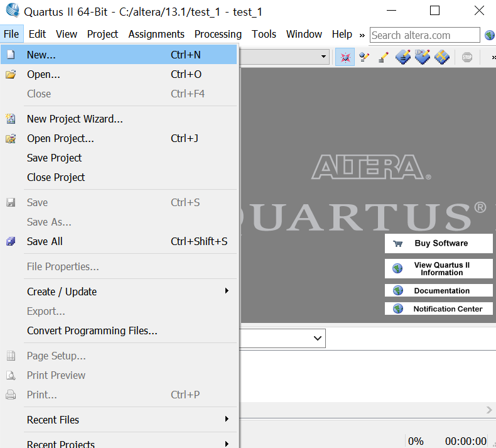The height and width of the screenshot is (448, 496).
Task: Click the 00:00:00 elapsed time readout
Action: (x=466, y=441)
